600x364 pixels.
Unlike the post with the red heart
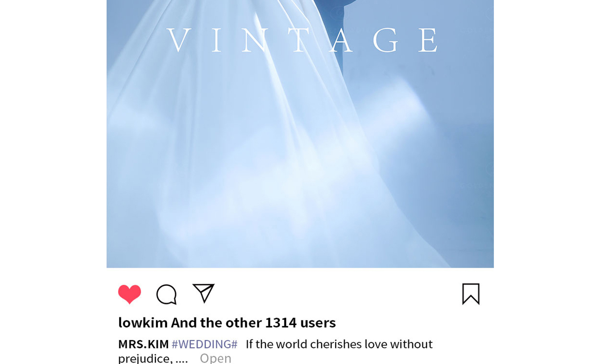[x=130, y=294]
